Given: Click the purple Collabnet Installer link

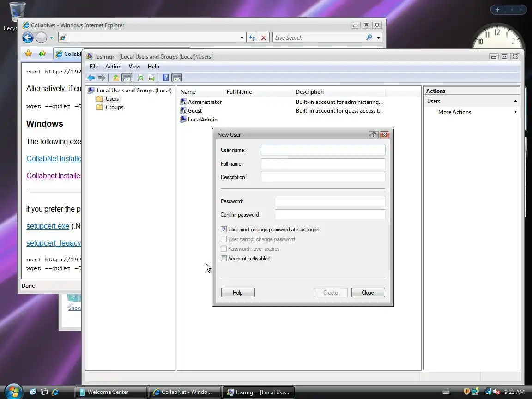Looking at the screenshot, I should [54, 175].
